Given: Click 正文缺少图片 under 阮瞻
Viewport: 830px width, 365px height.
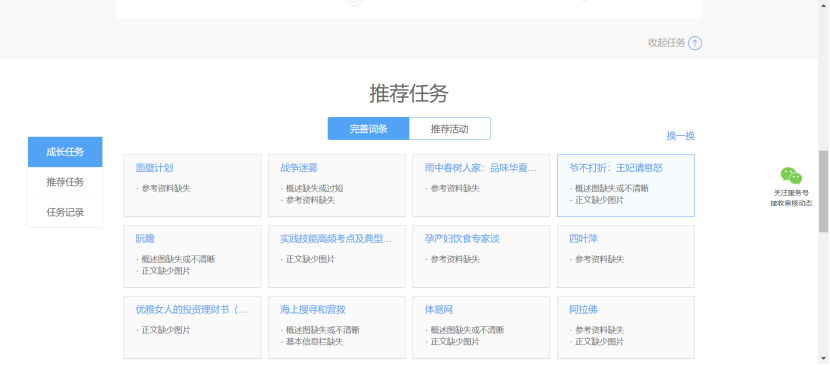Looking at the screenshot, I should tap(166, 271).
